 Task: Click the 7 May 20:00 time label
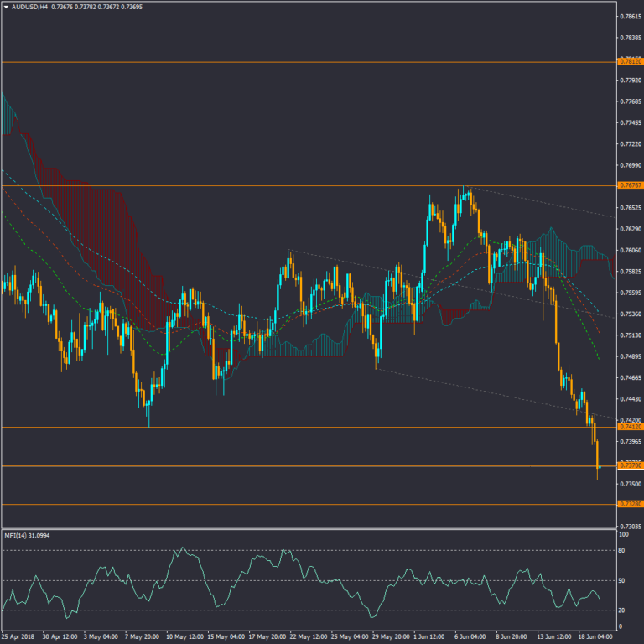[142, 637]
